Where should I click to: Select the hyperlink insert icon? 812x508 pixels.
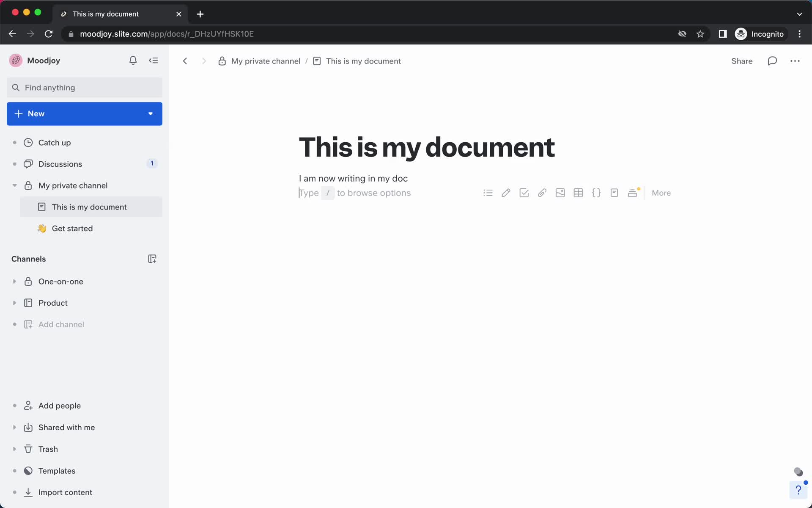click(x=542, y=193)
